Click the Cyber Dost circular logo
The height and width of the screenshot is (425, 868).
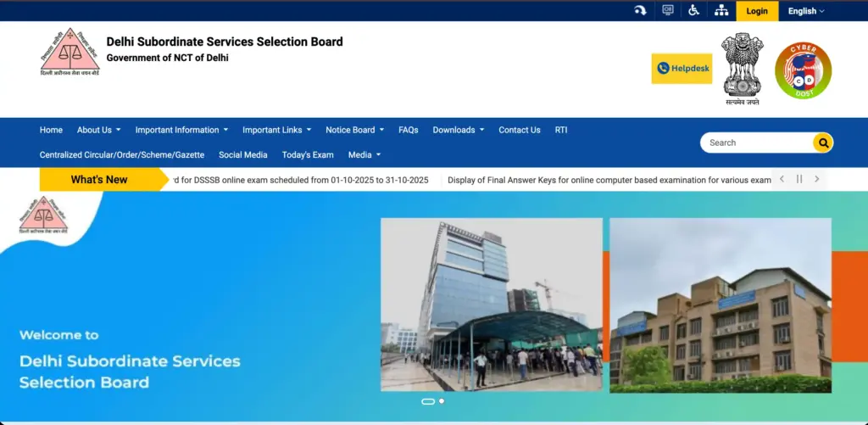(x=803, y=70)
